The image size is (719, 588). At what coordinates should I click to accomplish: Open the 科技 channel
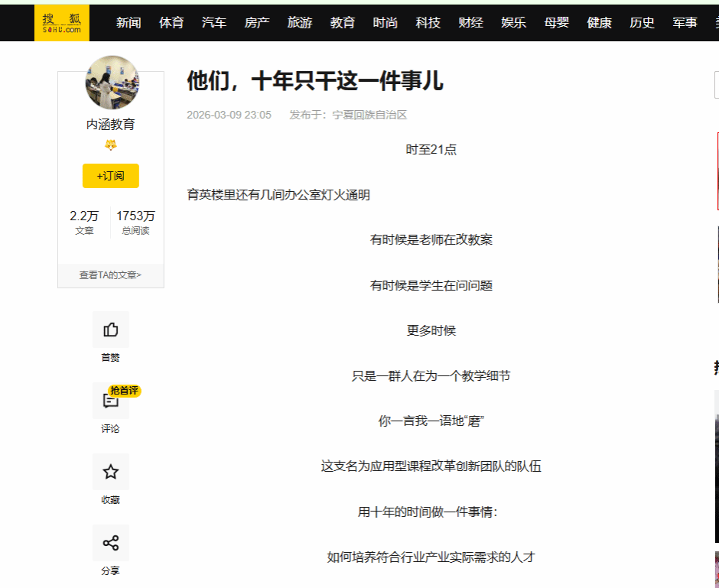click(428, 23)
